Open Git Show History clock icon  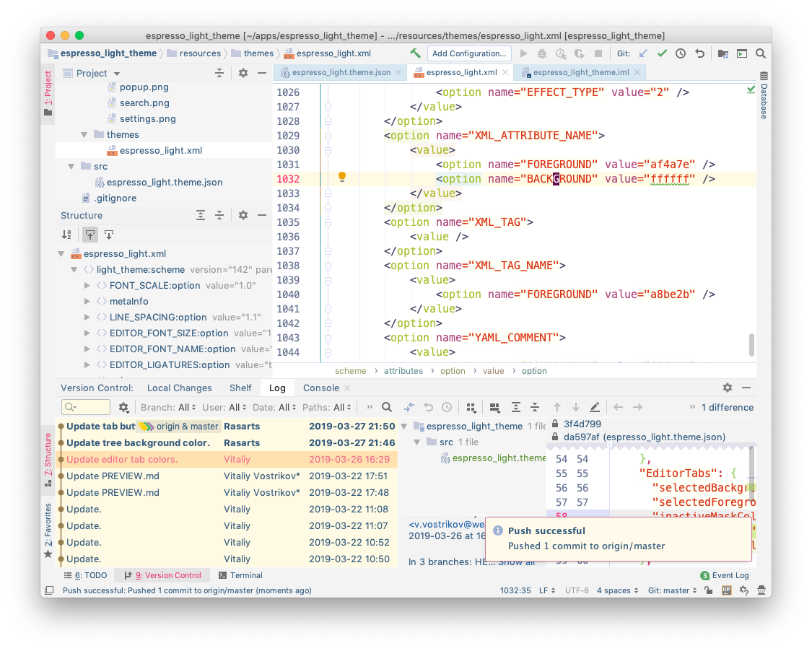pyautogui.click(x=681, y=53)
